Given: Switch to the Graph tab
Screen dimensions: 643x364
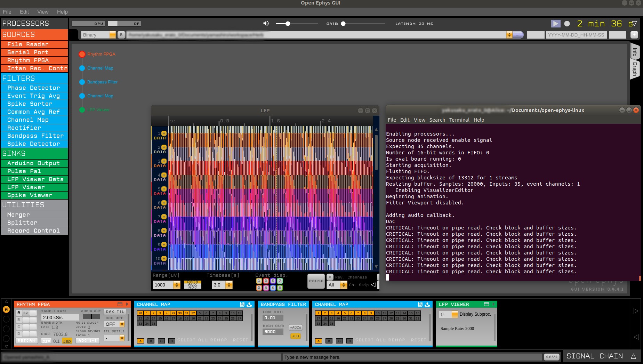Looking at the screenshot, I should (635, 68).
